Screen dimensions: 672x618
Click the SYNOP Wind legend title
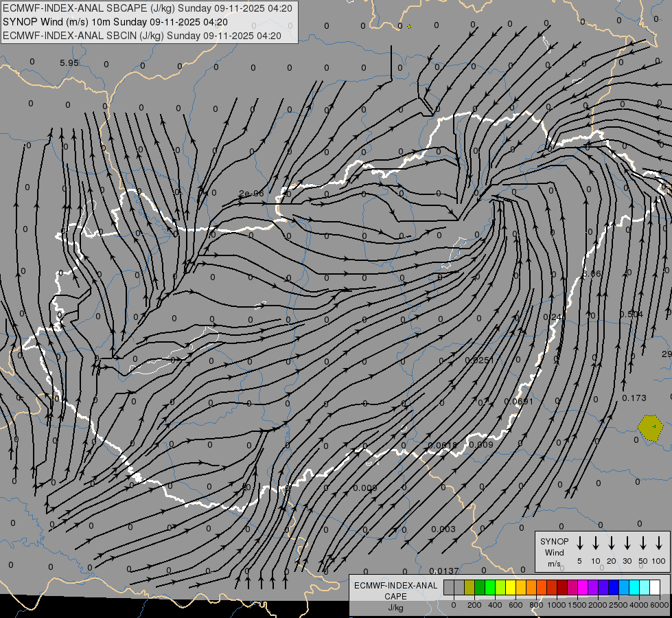click(x=554, y=547)
